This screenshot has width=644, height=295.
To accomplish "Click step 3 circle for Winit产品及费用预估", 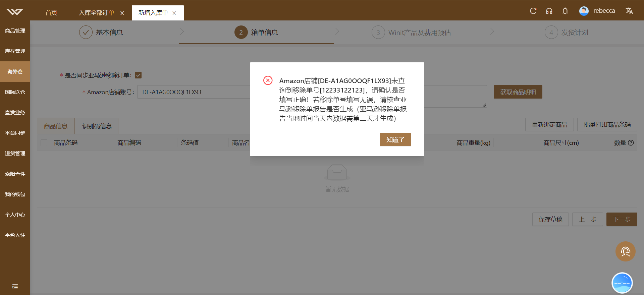I will point(378,32).
